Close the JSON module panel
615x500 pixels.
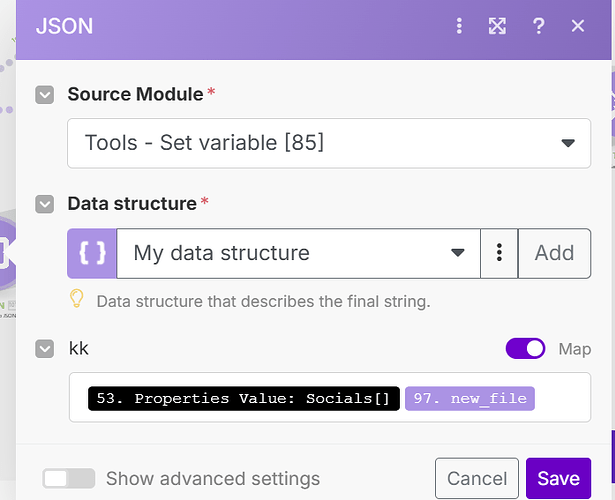pyautogui.click(x=578, y=26)
